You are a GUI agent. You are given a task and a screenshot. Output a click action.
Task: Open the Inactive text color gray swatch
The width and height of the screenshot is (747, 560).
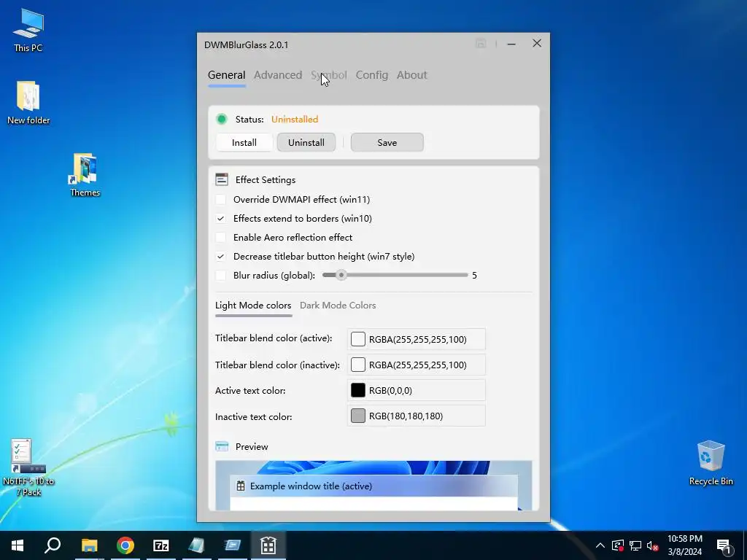[357, 416]
